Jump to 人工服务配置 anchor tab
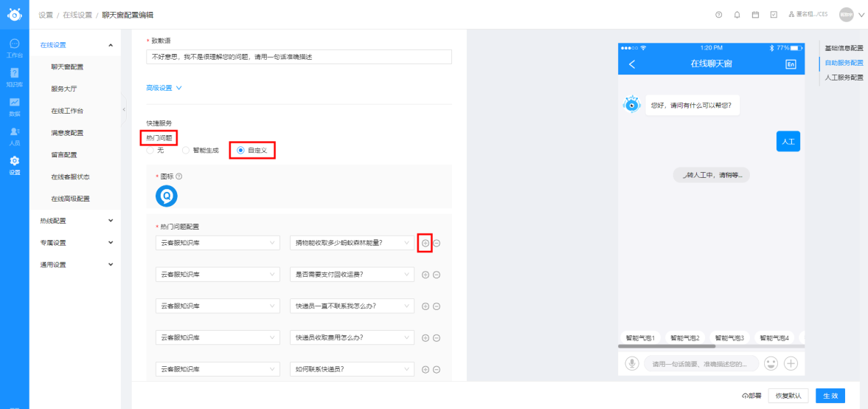 point(844,78)
